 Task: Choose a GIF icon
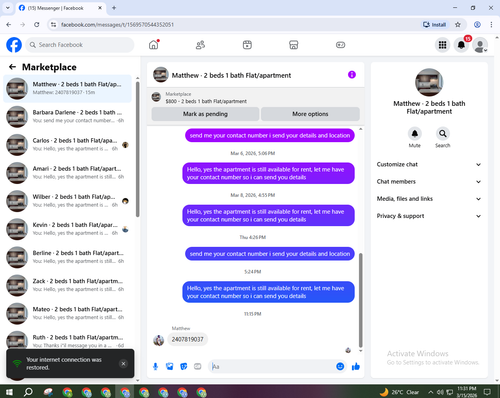coord(198,367)
